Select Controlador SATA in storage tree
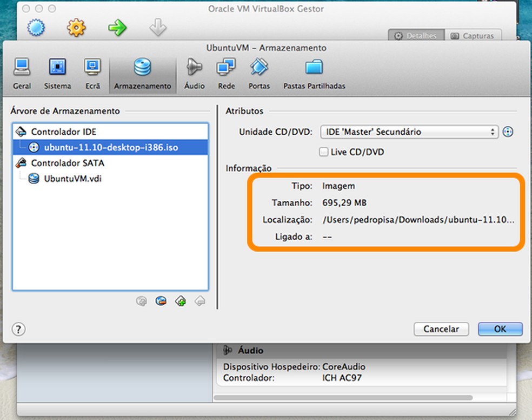Image resolution: width=532 pixels, height=420 pixels. [110, 163]
